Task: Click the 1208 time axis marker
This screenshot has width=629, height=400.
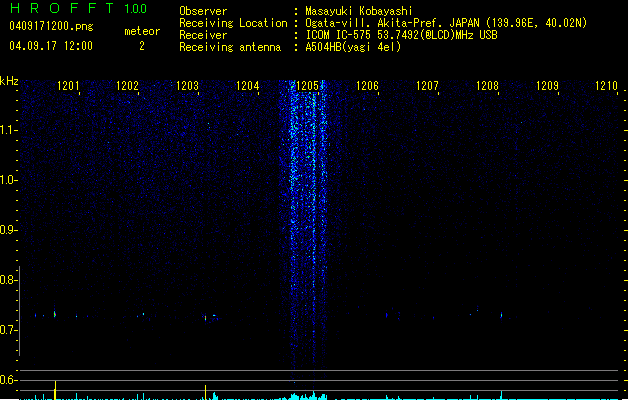Action: pos(487,86)
